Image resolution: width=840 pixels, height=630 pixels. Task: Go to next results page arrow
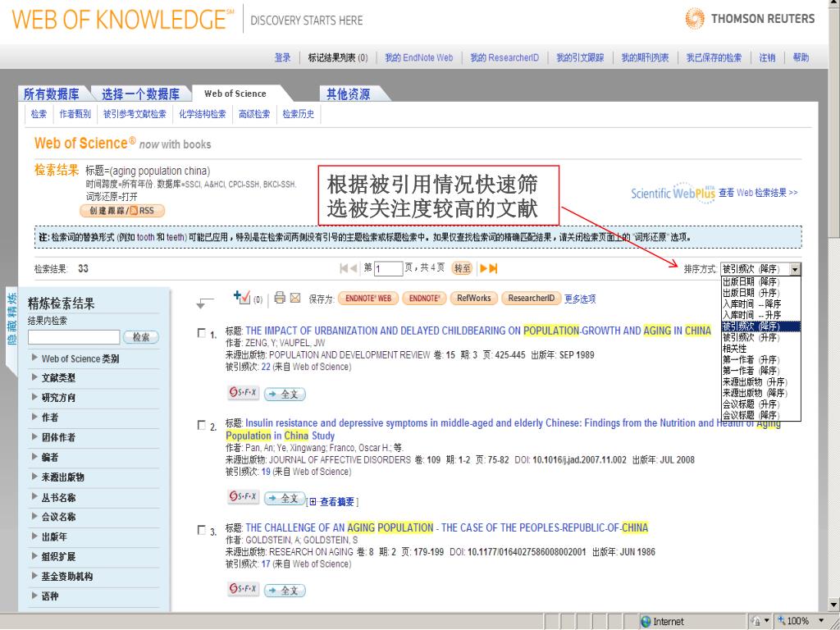[x=483, y=268]
